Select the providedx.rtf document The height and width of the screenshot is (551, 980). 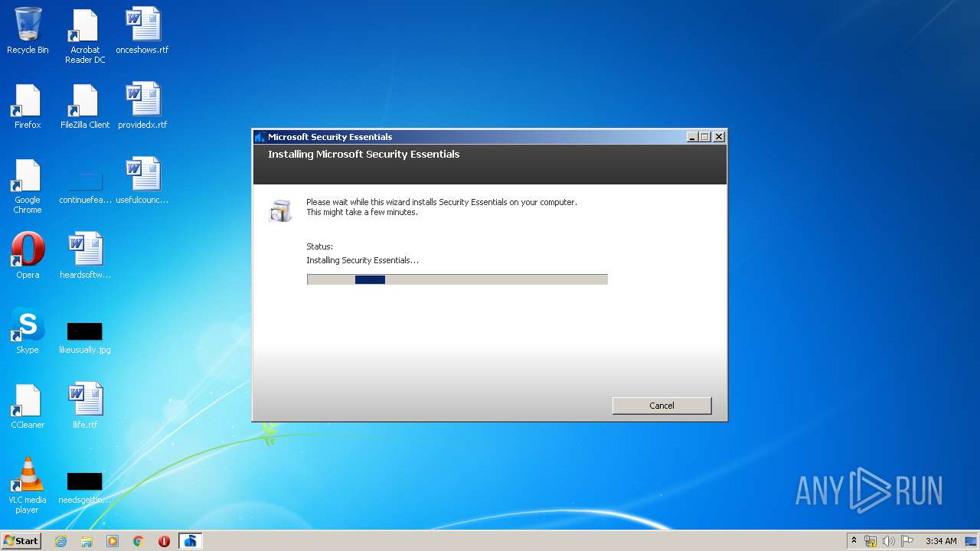142,106
